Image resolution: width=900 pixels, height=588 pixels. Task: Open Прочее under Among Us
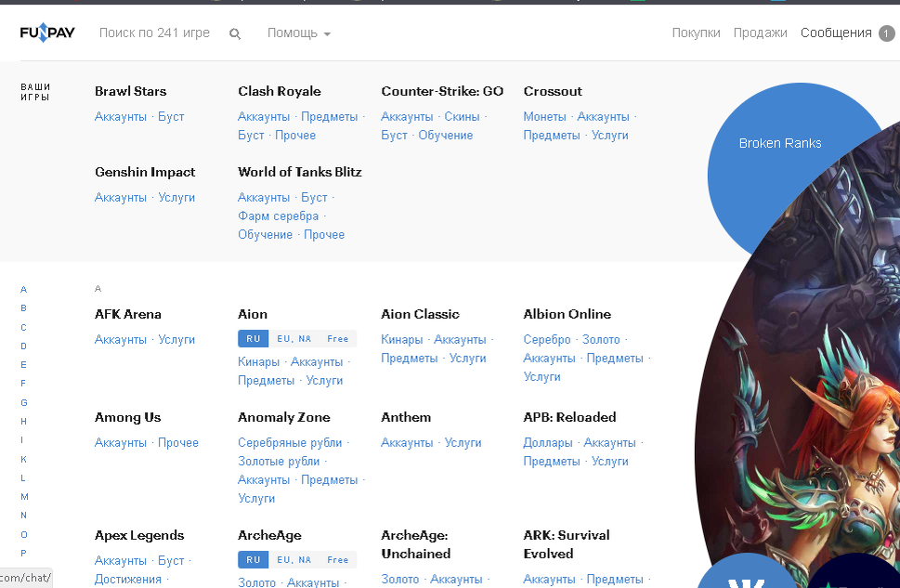[x=178, y=443]
